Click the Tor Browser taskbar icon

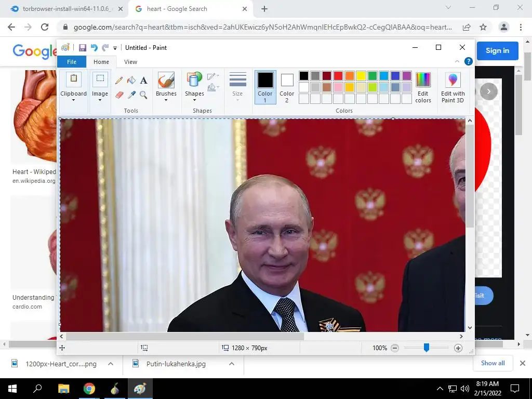115,389
